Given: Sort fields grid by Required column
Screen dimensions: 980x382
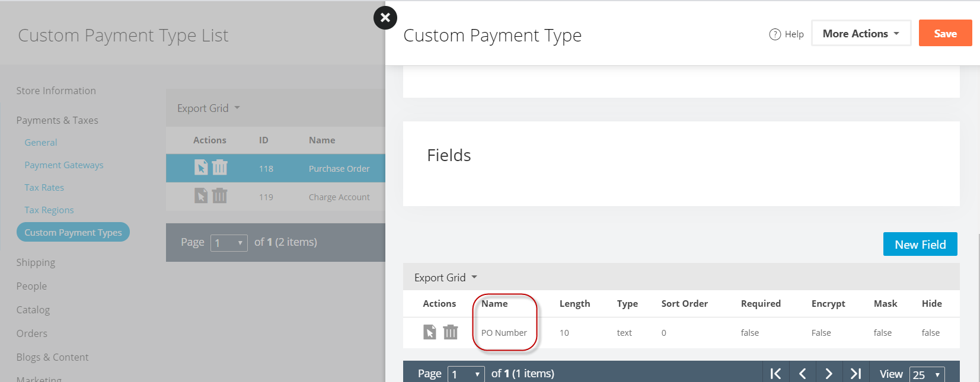Looking at the screenshot, I should 761,303.
